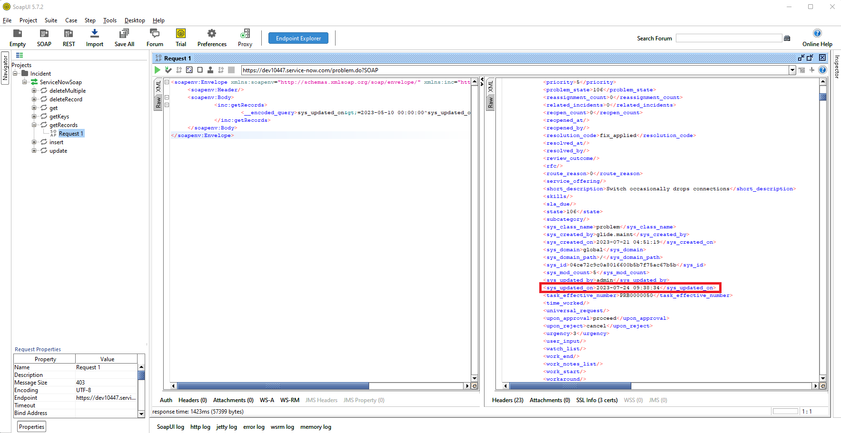Open Preferences gear icon
The image size is (841, 433).
pos(212,33)
